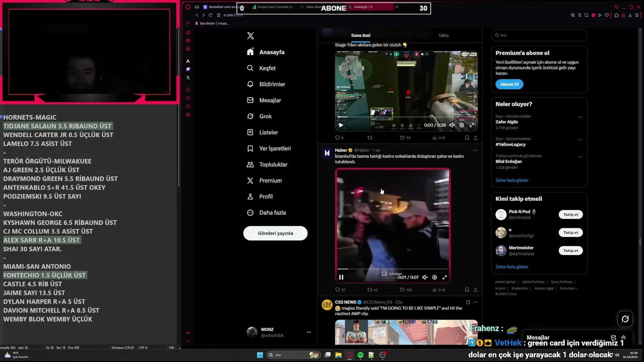
Task: Open Daha fazla menu in sidebar
Action: [266, 213]
